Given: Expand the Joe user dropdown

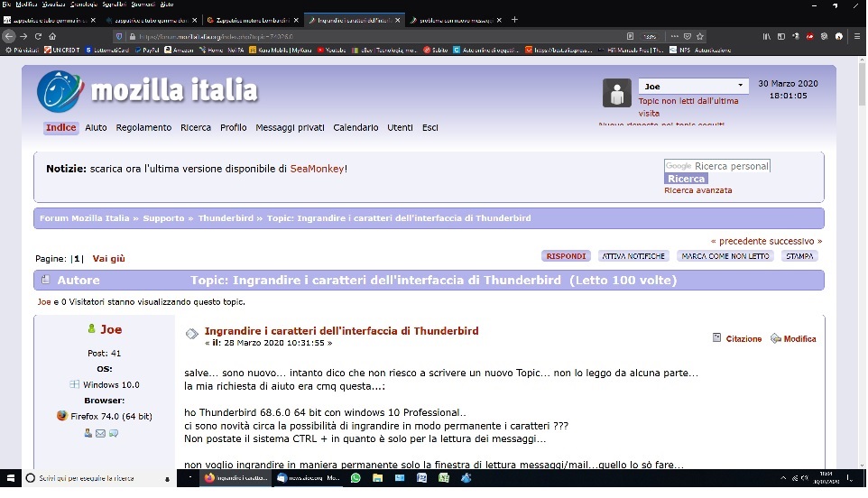Looking at the screenshot, I should tap(693, 87).
